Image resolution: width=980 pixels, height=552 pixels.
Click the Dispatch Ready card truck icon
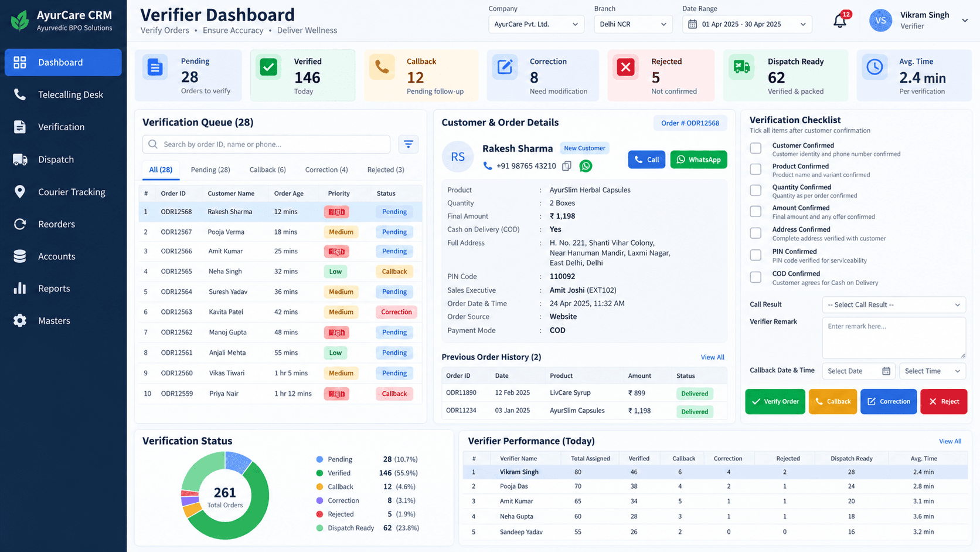tap(741, 67)
